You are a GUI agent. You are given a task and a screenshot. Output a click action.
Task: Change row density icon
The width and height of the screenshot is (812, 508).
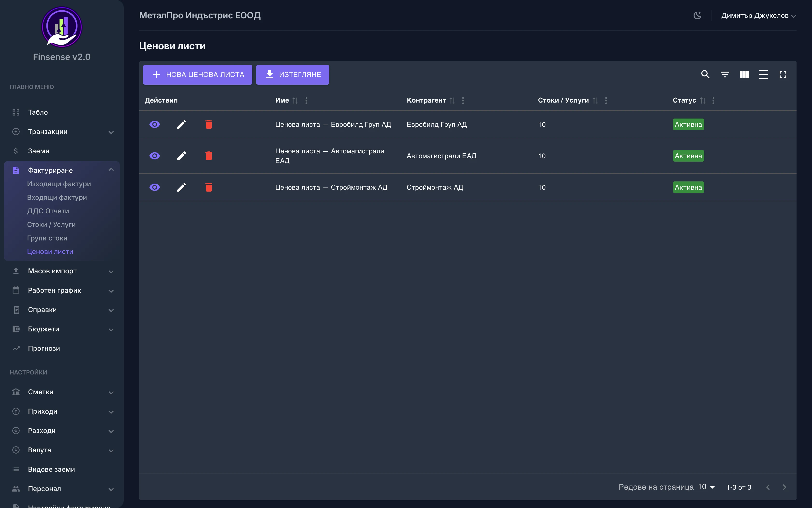763,74
